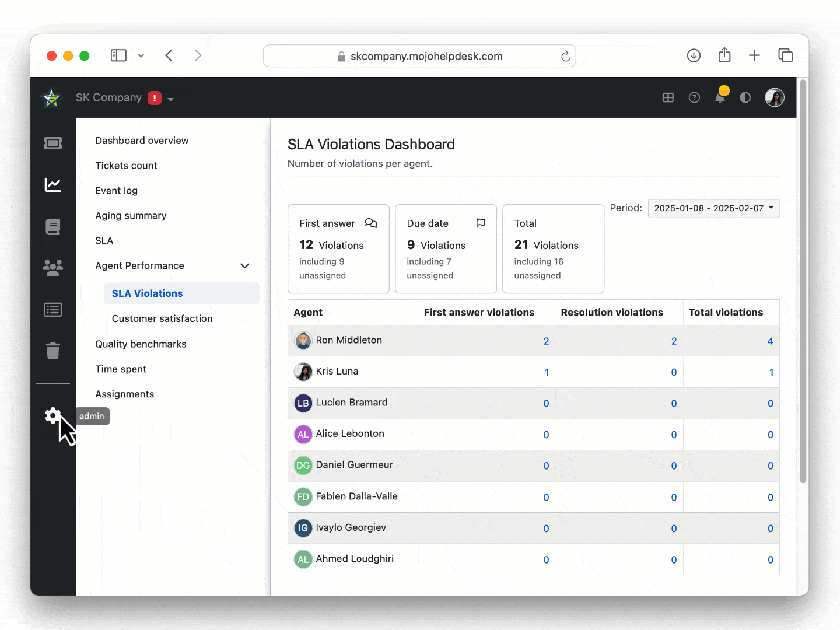Toggle the Safari sidebar button
Viewport: 840px width, 630px height.
(x=118, y=55)
